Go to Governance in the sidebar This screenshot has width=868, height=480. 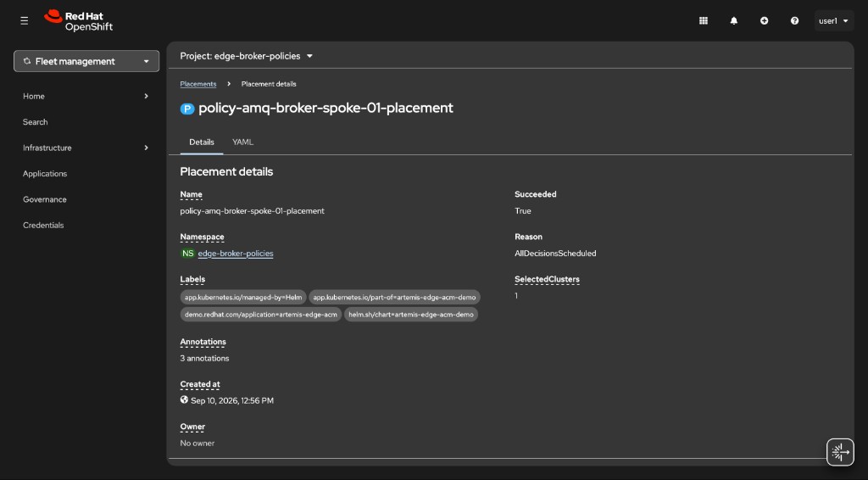[x=44, y=199]
